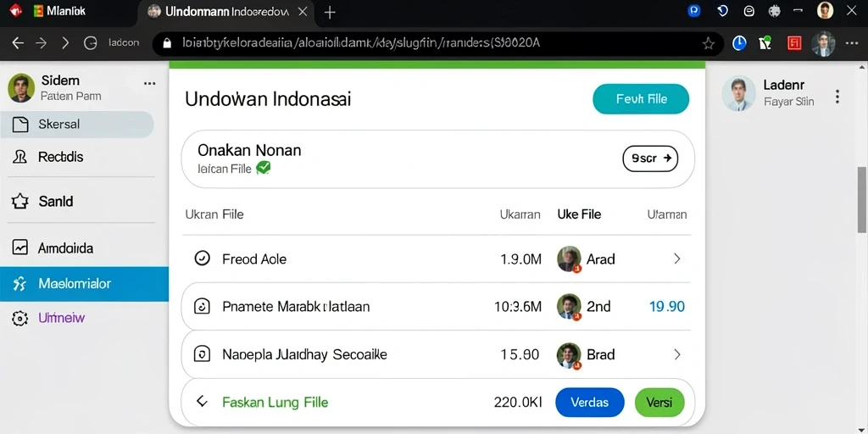Click the 19.90 link value
Image resolution: width=868 pixels, height=434 pixels.
[x=667, y=306]
